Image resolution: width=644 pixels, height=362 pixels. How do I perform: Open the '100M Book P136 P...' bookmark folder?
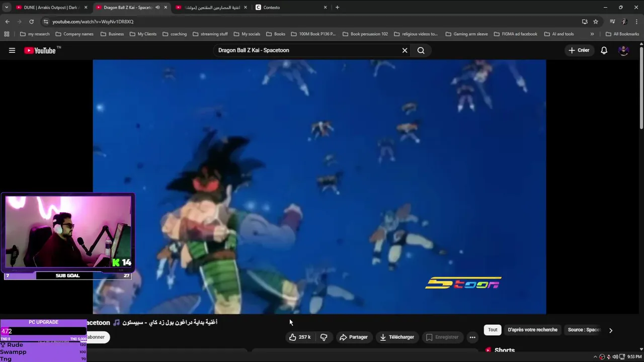tap(313, 34)
